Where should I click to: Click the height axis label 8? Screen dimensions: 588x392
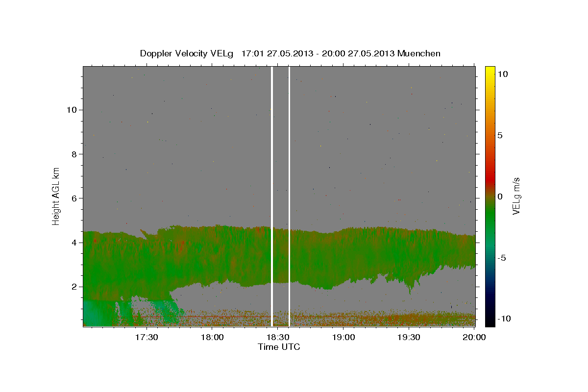[73, 154]
